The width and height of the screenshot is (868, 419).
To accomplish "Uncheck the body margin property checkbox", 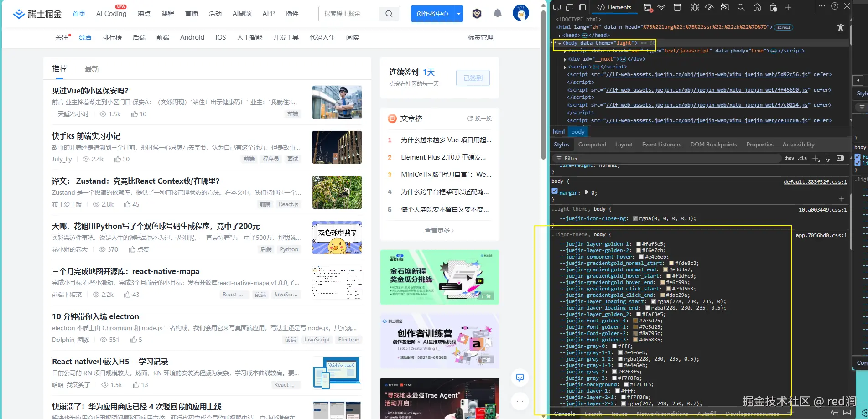I will tap(555, 192).
